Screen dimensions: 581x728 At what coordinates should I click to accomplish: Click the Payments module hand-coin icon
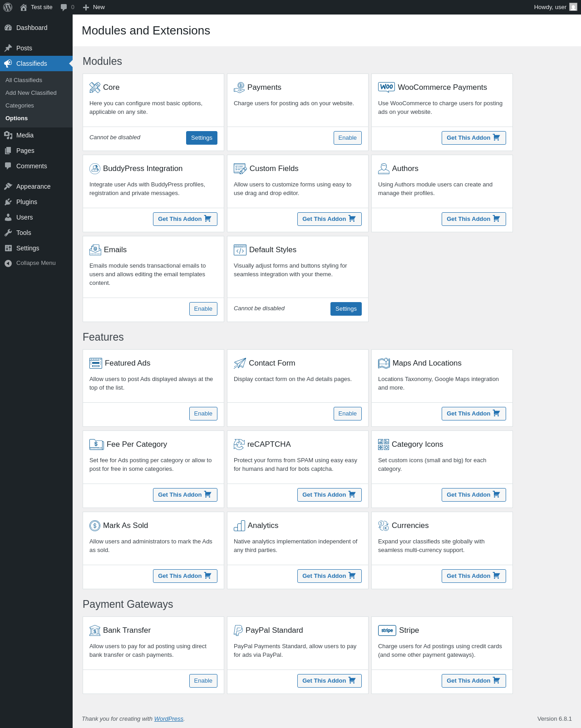(239, 87)
